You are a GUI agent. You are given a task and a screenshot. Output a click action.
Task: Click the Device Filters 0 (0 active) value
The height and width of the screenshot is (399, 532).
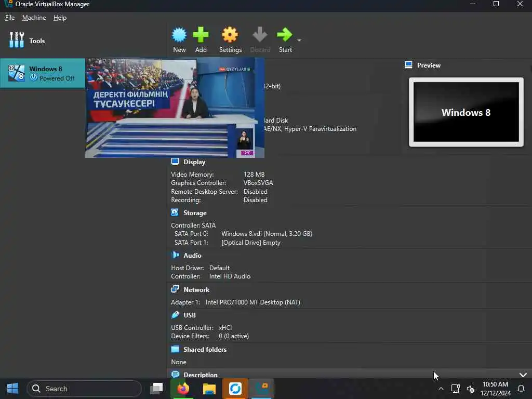coord(234,336)
